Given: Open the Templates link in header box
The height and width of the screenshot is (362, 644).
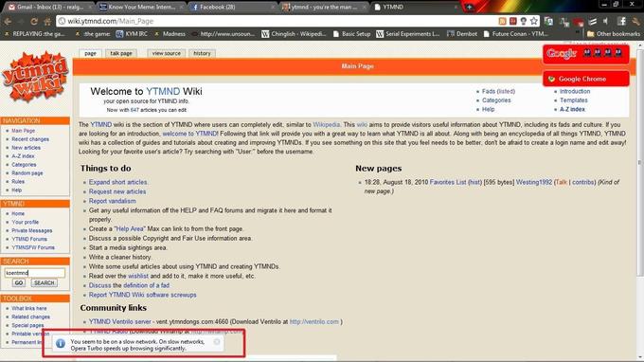Looking at the screenshot, I should (573, 100).
